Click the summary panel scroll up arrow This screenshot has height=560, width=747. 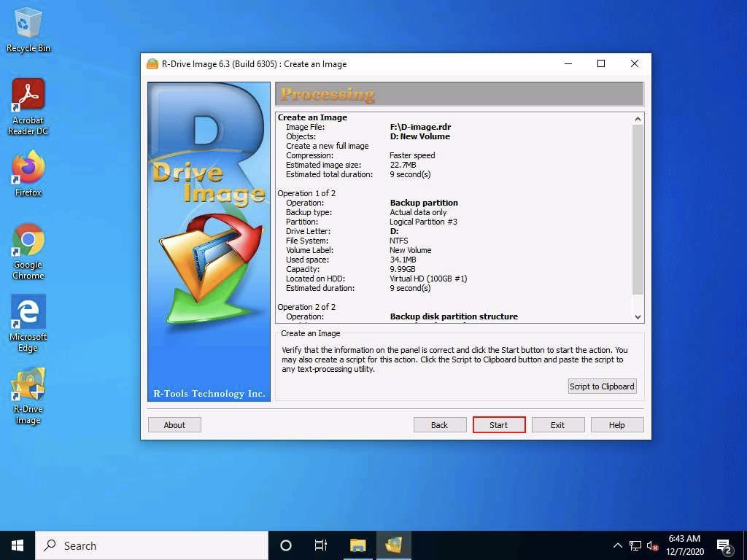(x=638, y=119)
